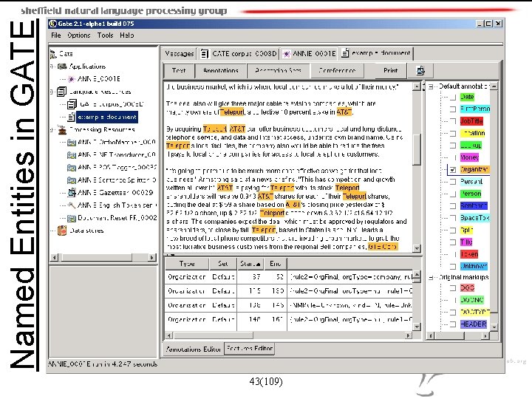This screenshot has height=399, width=532.
Task: Open the Tools menu
Action: (x=105, y=35)
